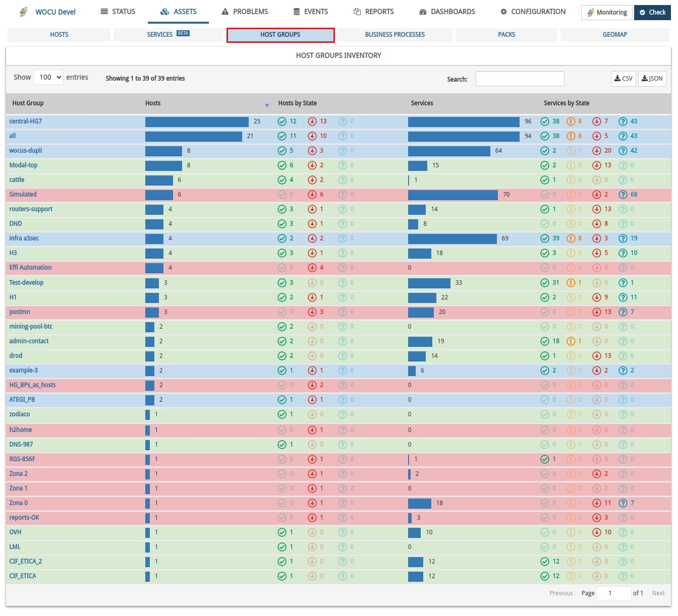The width and height of the screenshot is (678, 616).
Task: Click the down hosts icon in Effi Automation row
Action: pyautogui.click(x=312, y=268)
